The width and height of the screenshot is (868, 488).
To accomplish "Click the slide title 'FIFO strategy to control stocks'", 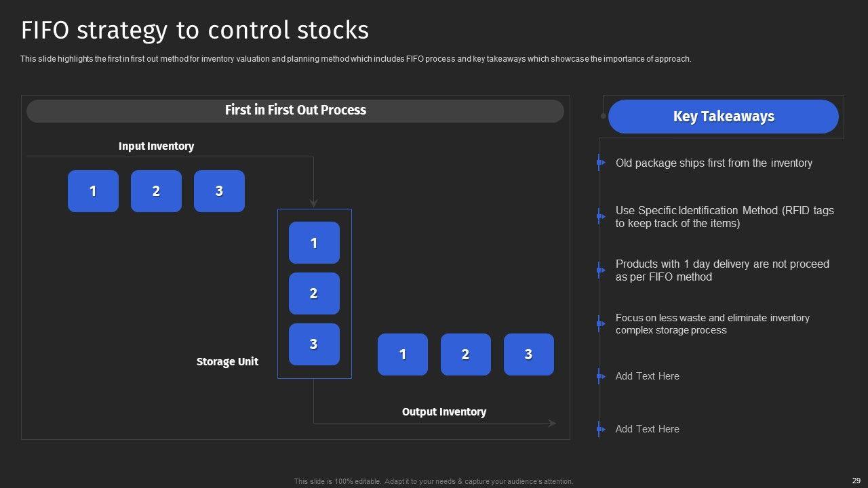I will coord(195,30).
